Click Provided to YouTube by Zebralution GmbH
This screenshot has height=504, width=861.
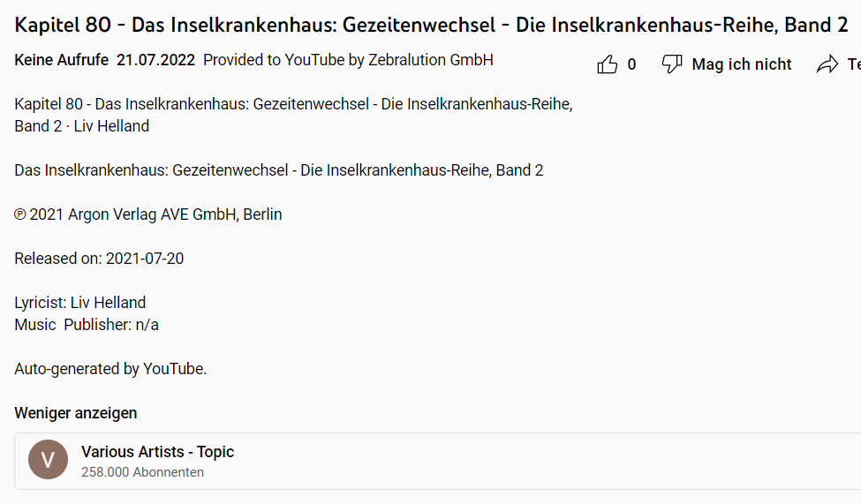click(348, 60)
